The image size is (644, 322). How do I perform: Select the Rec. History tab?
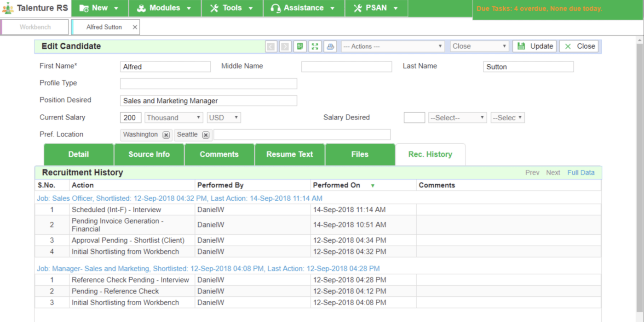(x=430, y=154)
